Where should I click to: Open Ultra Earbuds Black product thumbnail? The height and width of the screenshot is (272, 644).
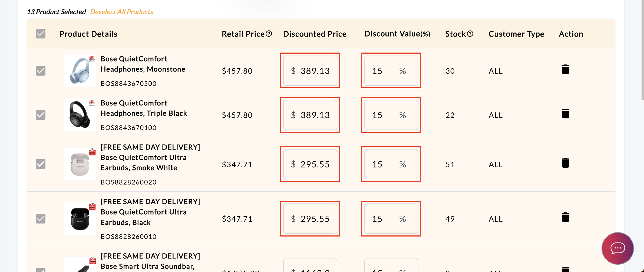click(80, 219)
